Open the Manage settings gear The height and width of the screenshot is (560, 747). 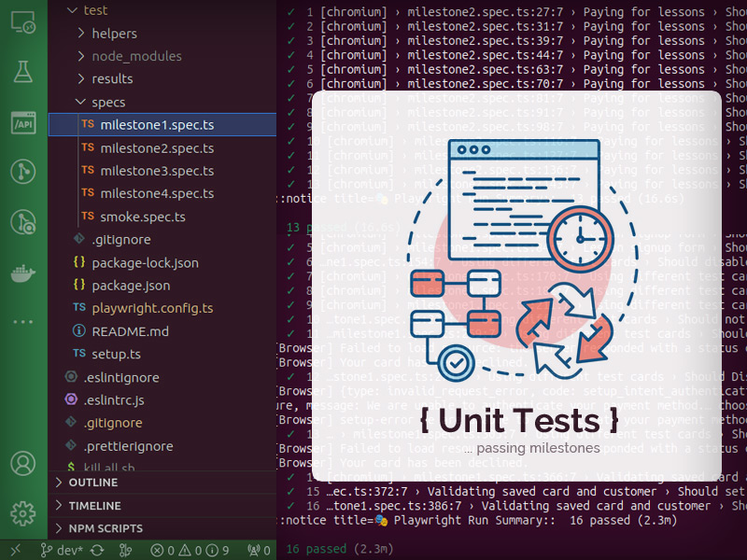point(22,513)
